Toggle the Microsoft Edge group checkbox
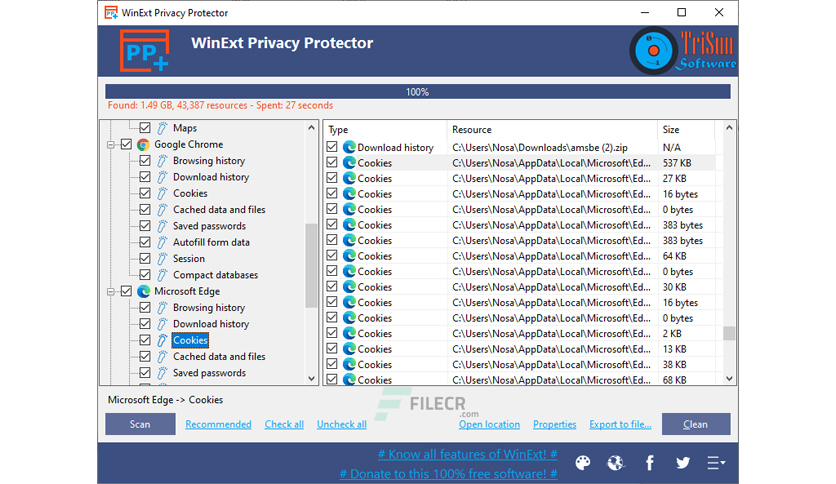836x484 pixels. pyautogui.click(x=126, y=292)
